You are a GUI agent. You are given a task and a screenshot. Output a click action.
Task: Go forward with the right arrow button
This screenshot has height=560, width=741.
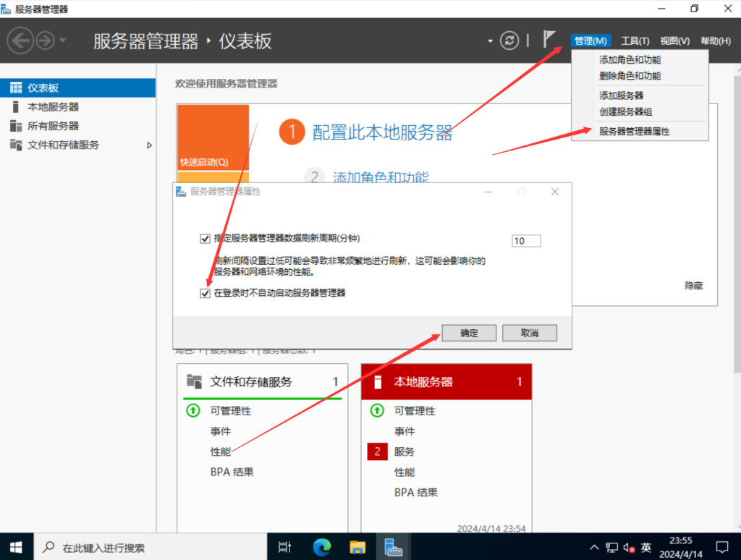[x=46, y=41]
